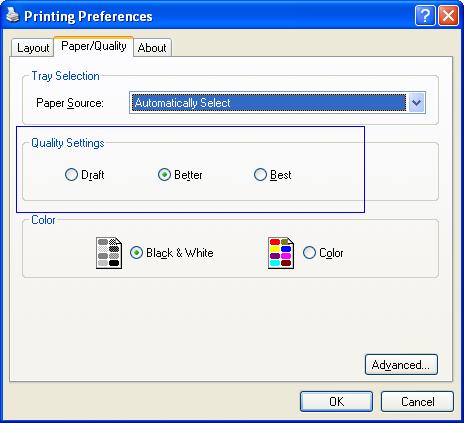464x423 pixels.
Task: Click the Printing Preferences title text
Action: (88, 17)
